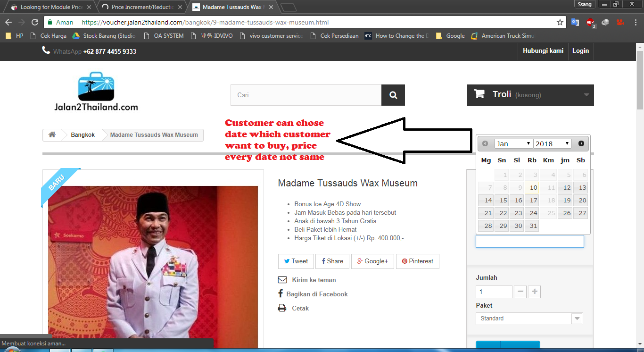Screen dimensions: 644x352
Task: Open the Google Translate extension
Action: pyautogui.click(x=575, y=22)
